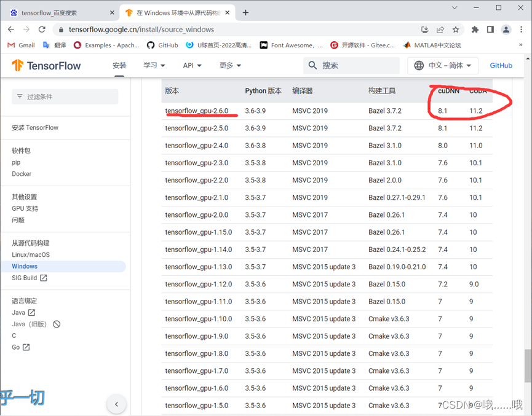This screenshot has width=532, height=416.
Task: Open the user profile avatar
Action: coord(506,29)
